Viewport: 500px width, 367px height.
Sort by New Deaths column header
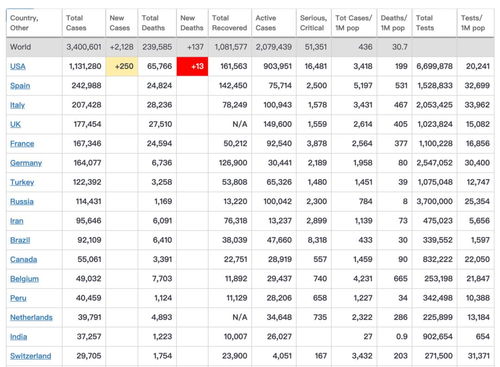192,23
